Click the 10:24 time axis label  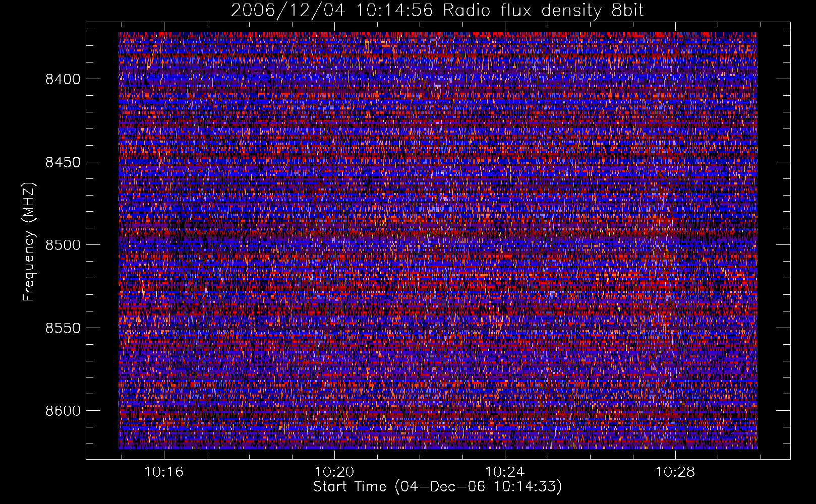point(505,472)
